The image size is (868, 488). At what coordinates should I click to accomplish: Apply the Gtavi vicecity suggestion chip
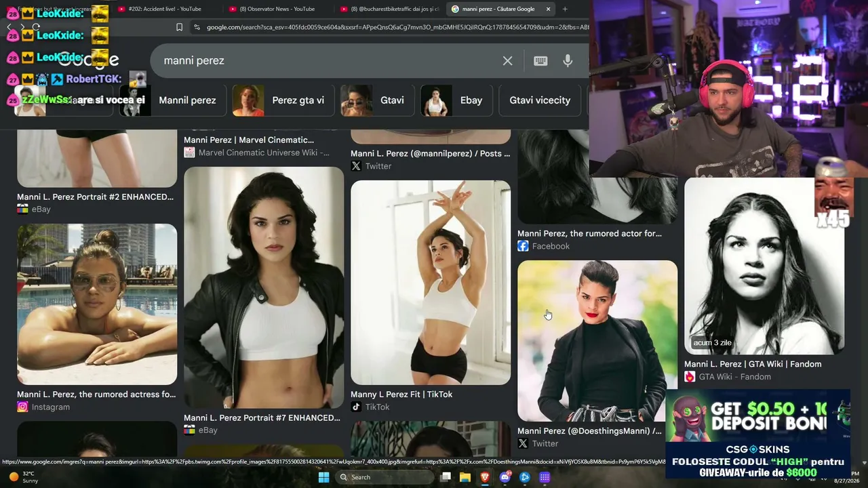pyautogui.click(x=540, y=100)
